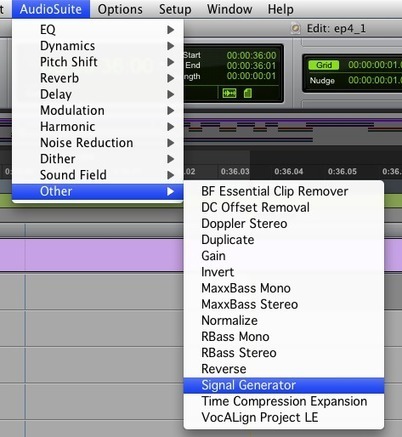Choose RBass Stereo
The width and height of the screenshot is (402, 437).
[x=284, y=353]
